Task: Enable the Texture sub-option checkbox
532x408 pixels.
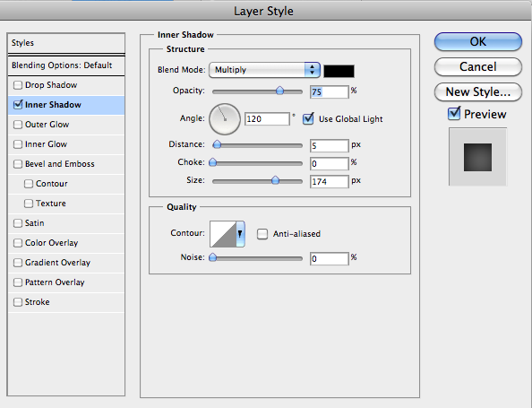Action: click(29, 204)
